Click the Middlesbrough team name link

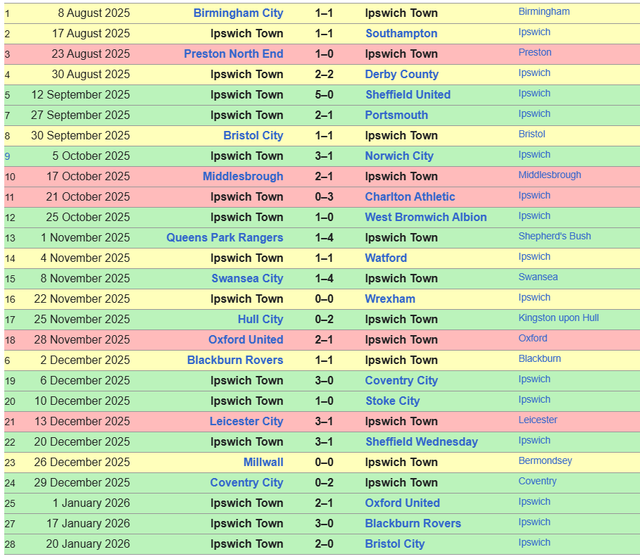[x=243, y=176]
